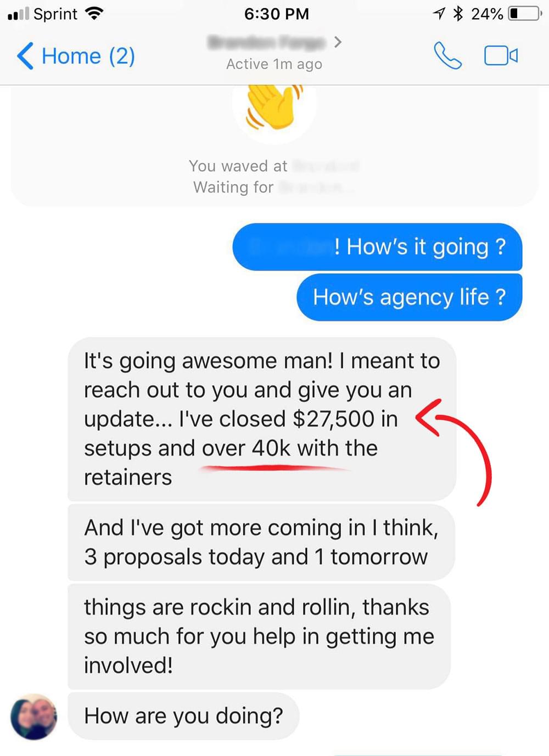Tap the "It's going awesome man!" message

[x=262, y=419]
